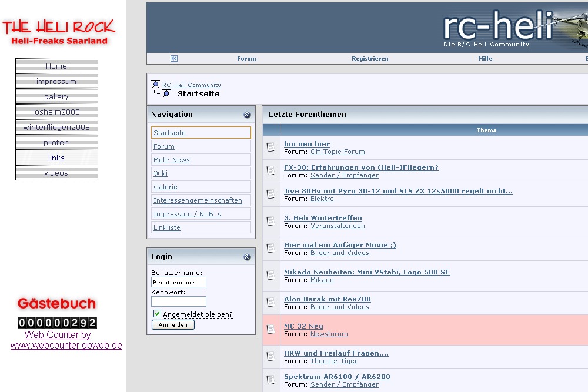
Task: Open thread 'bin neu hier'
Action: (x=307, y=144)
